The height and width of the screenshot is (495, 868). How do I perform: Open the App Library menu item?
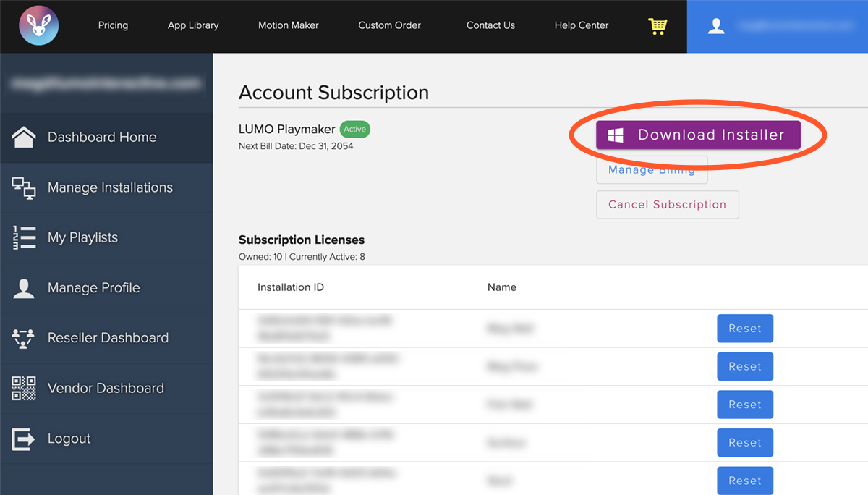point(193,25)
